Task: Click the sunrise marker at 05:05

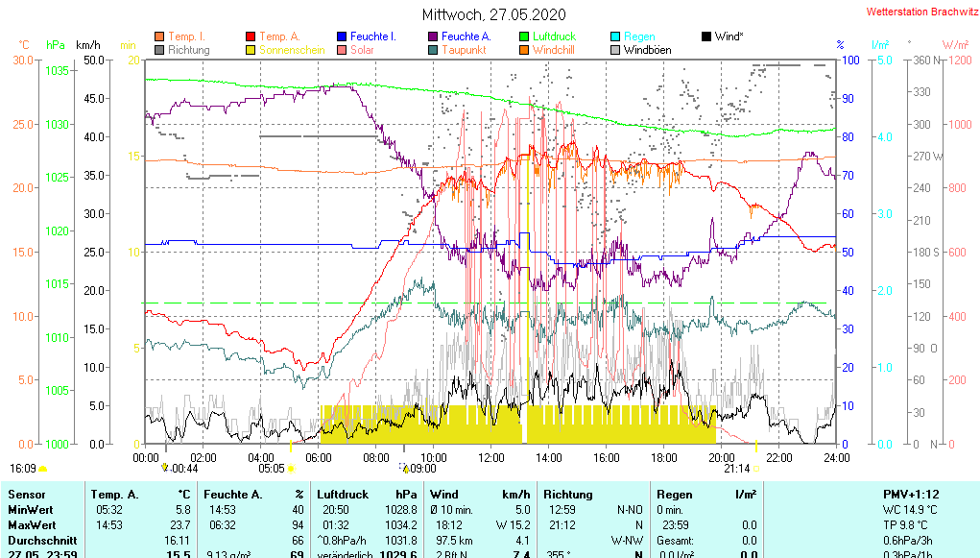Action: (273, 469)
